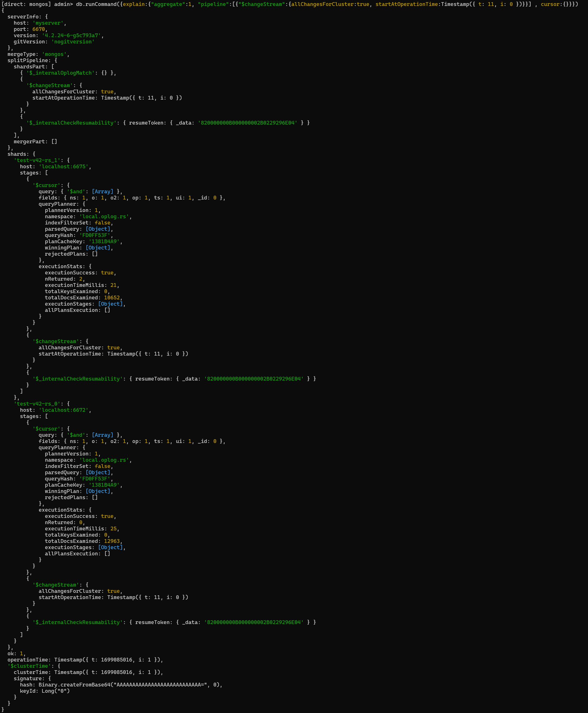Click the 'nReturned: 2' line
Viewport: 588px width, 713px height.
pyautogui.click(x=65, y=279)
